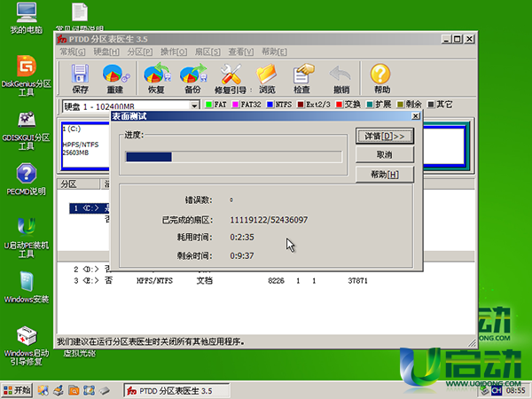Click the FAT32 magenta color legend swatch
The height and width of the screenshot is (399, 532).
click(x=235, y=104)
